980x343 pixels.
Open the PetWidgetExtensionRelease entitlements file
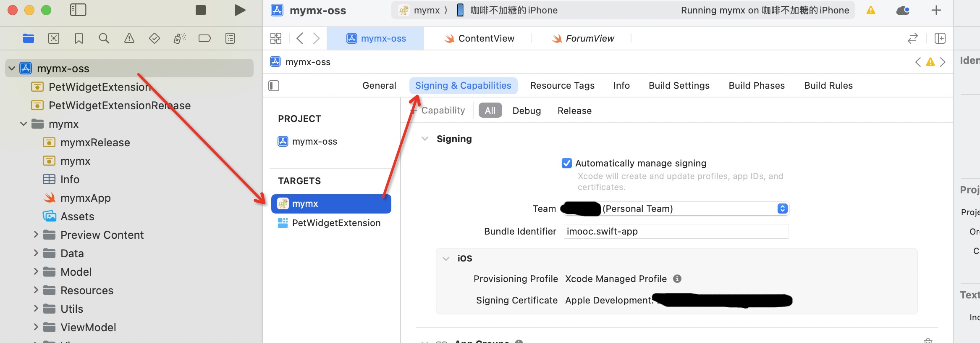[x=111, y=106]
